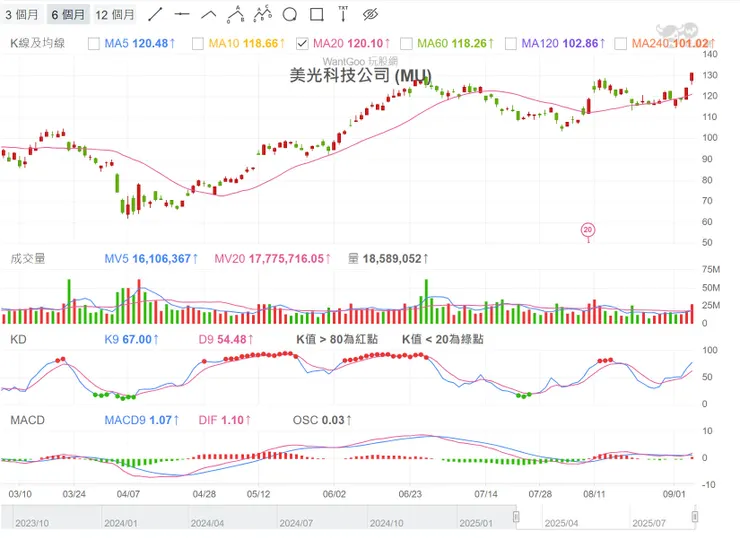Select the rectangle drawing tool
Screen dimensions: 740x538
316,15
